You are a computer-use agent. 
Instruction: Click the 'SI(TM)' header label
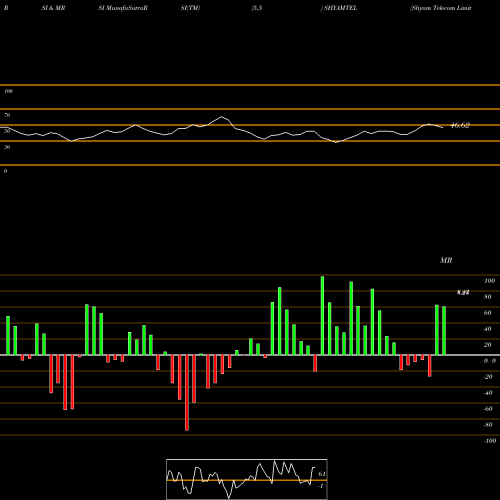(190, 8)
